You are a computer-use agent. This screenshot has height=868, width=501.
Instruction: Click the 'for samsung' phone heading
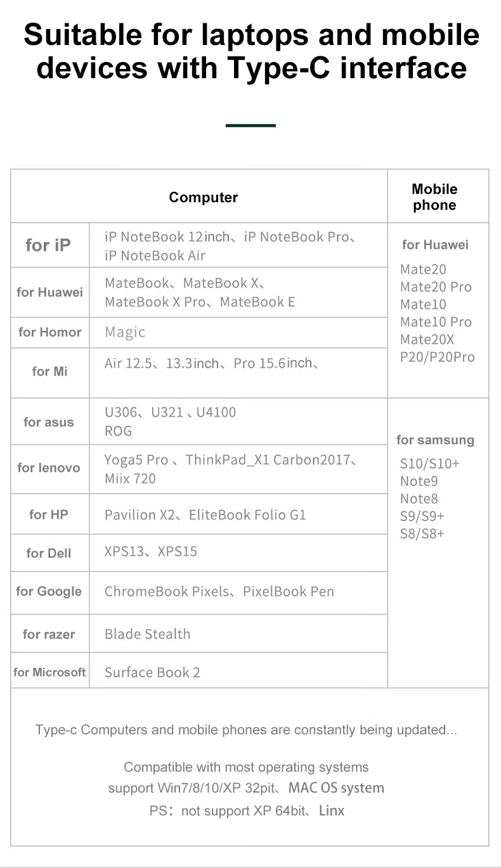point(435,440)
